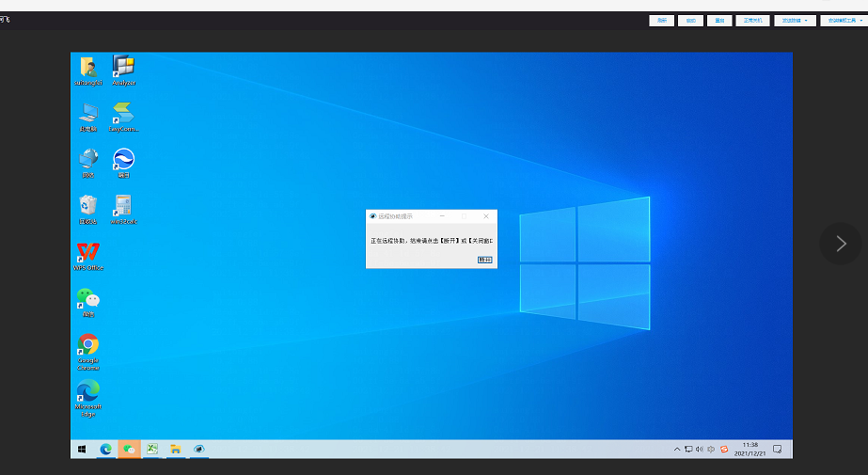Screen dimensions: 868x475
Task: Open the Excel taskbar item
Action: coord(152,449)
